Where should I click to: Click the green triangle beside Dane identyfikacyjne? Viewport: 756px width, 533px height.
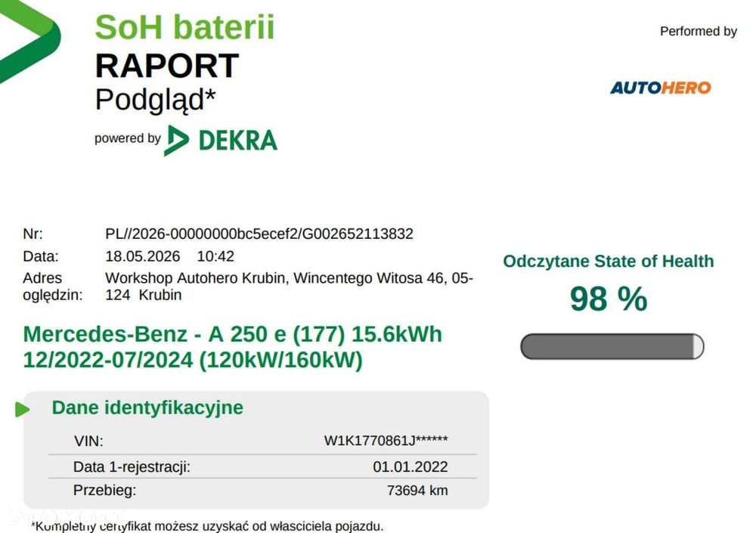tap(22, 410)
